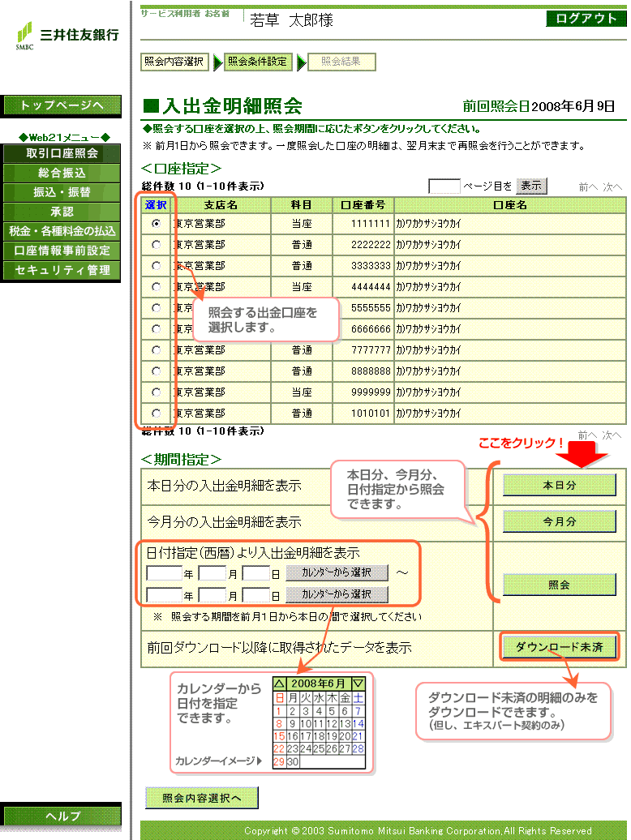The height and width of the screenshot is (840, 631).
Task: Open 取引口座照会 menu item
Action: pyautogui.click(x=62, y=154)
